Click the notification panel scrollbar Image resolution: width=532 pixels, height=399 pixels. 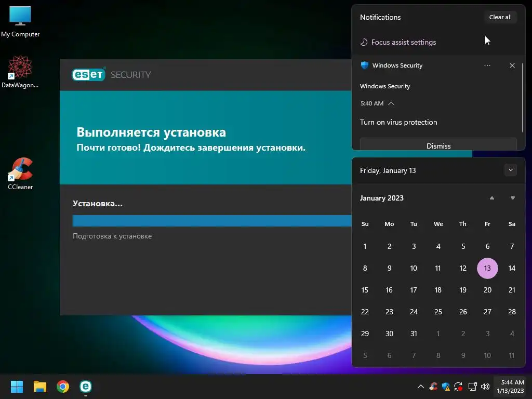[523, 98]
